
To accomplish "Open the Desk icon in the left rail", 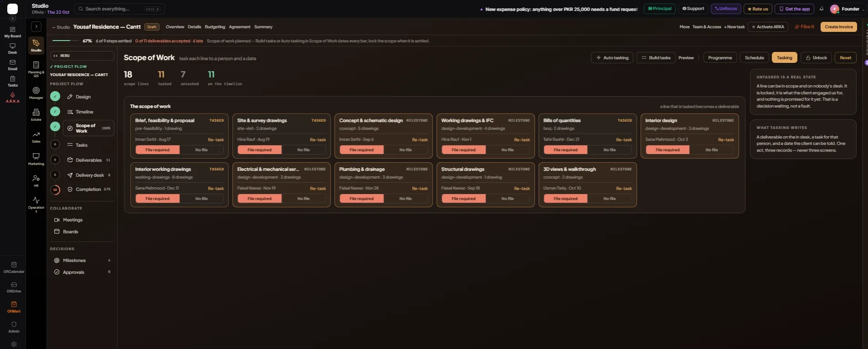I will 12,48.
